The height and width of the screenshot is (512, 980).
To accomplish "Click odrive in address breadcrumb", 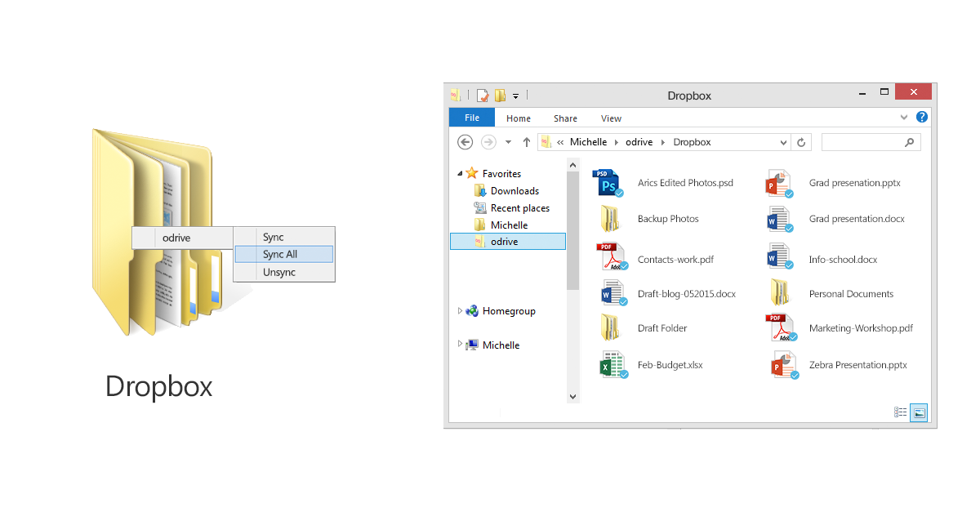I will coord(639,142).
